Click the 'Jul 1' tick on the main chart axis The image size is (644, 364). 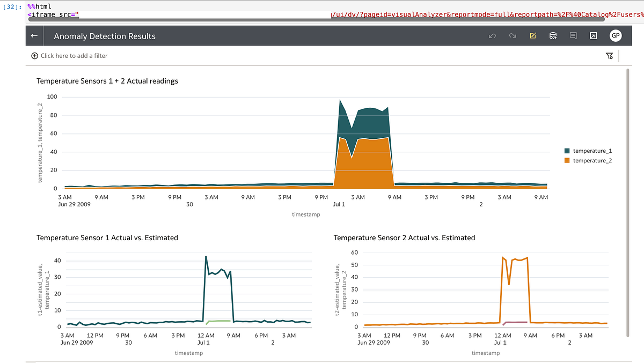click(339, 204)
